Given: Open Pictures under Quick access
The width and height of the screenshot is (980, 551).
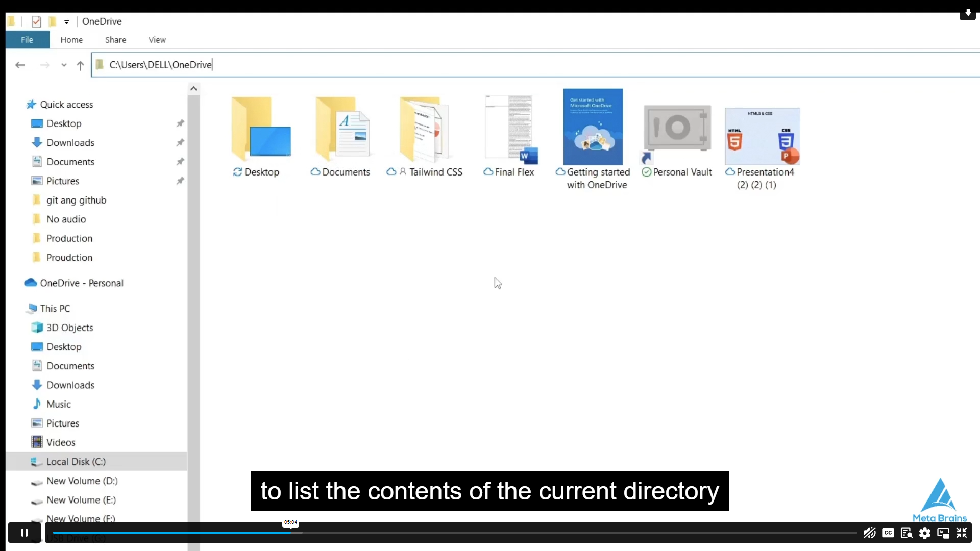Looking at the screenshot, I should tap(56, 181).
